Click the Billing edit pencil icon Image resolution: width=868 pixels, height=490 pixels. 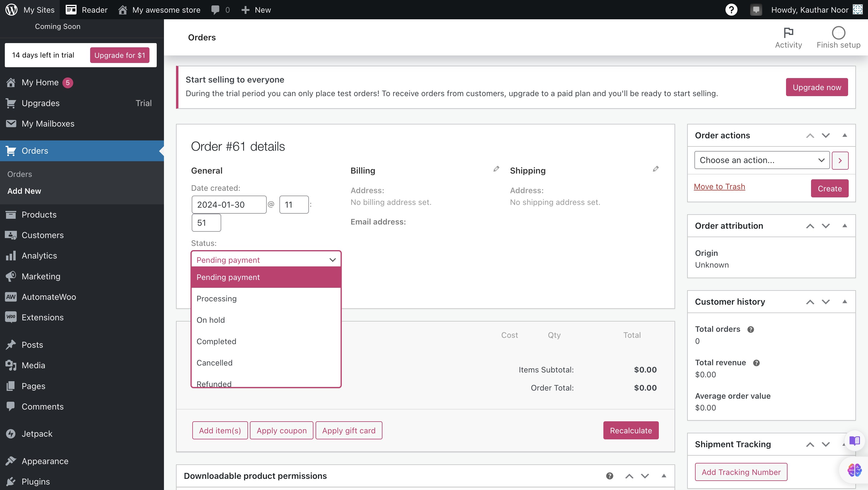(496, 169)
